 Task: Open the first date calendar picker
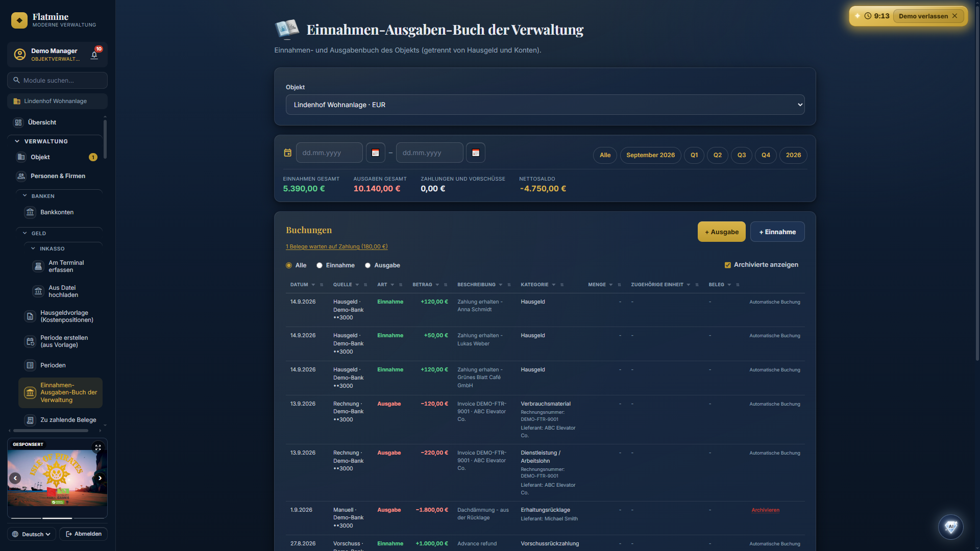coord(375,153)
